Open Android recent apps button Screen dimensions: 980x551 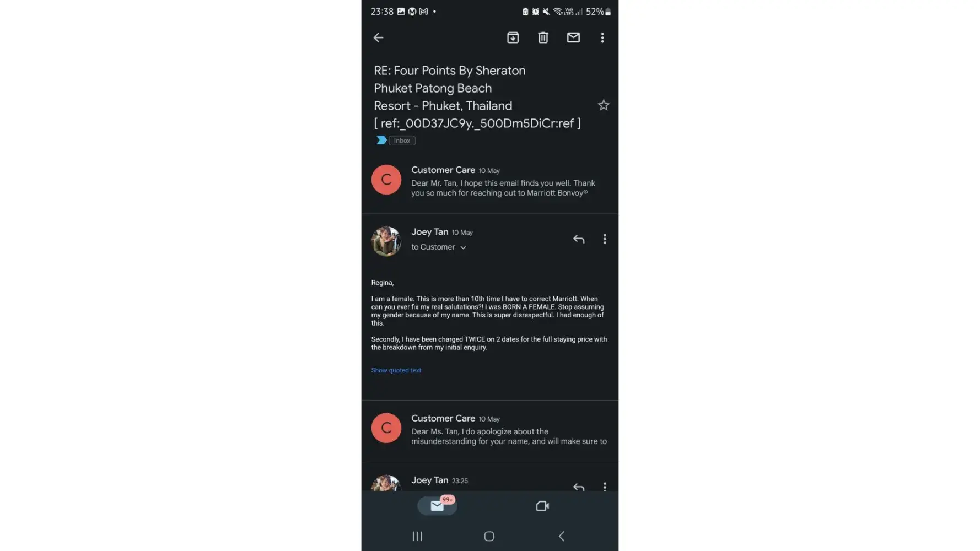tap(417, 536)
